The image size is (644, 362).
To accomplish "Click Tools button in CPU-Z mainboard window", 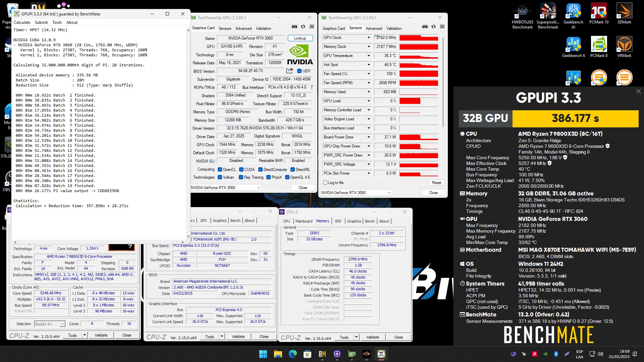I will click(x=210, y=337).
